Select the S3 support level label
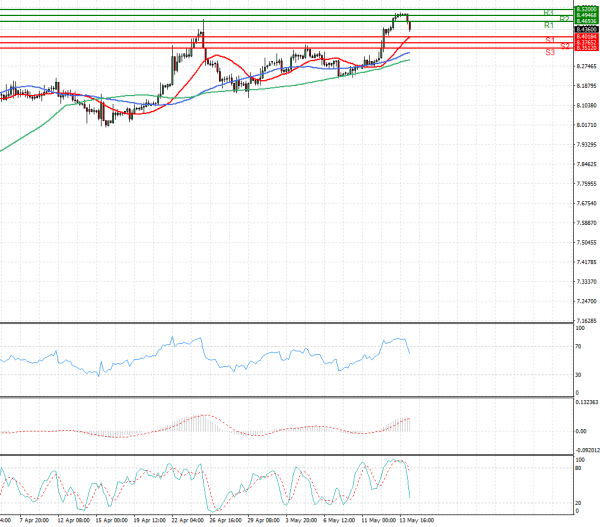This screenshot has height=527, width=600. pyautogui.click(x=551, y=51)
